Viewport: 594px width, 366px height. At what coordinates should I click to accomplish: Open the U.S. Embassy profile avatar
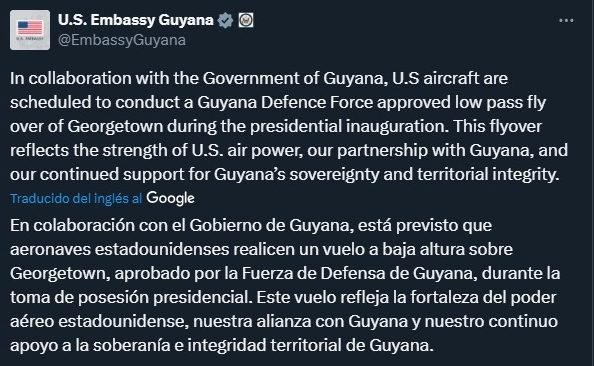(x=30, y=30)
